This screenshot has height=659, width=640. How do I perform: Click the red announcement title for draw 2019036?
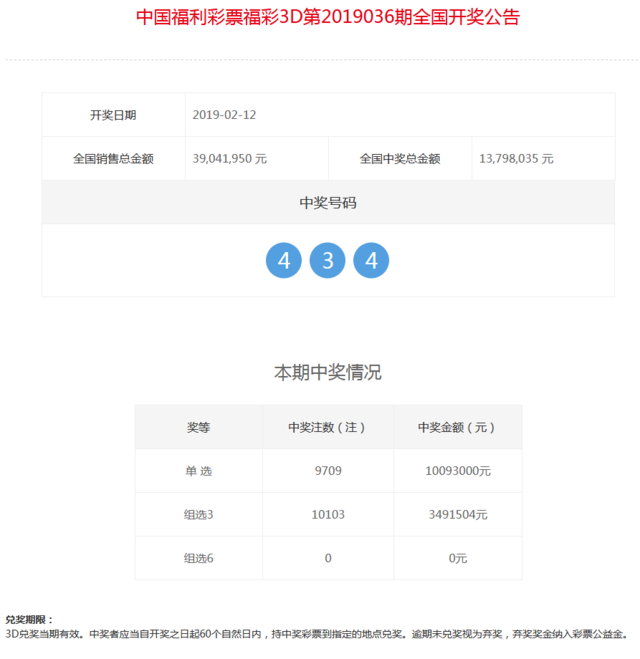coord(328,17)
